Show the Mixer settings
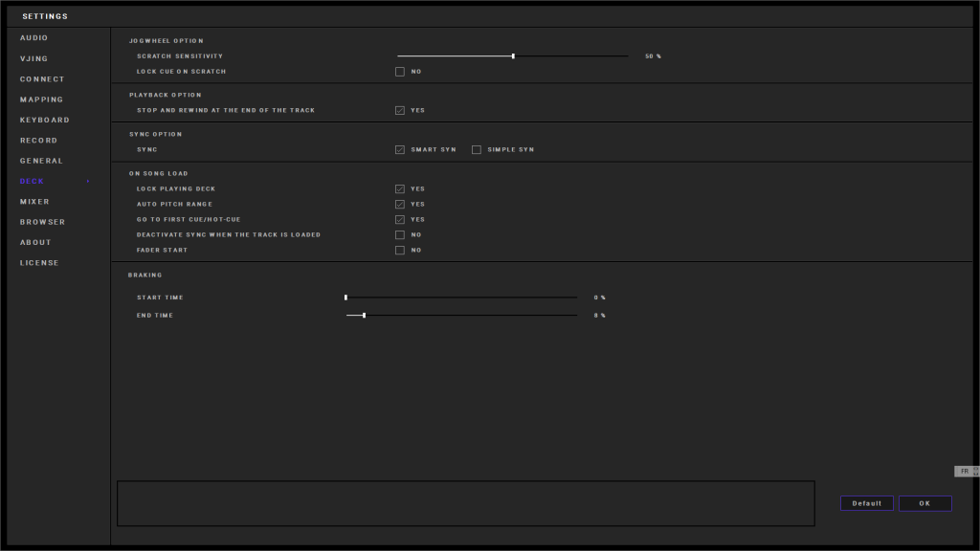The image size is (980, 551). click(x=35, y=202)
